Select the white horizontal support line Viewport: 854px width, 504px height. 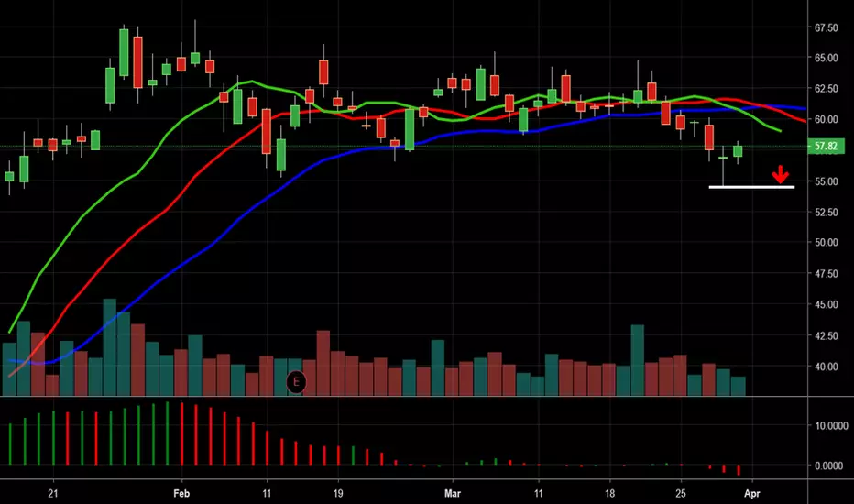point(751,187)
